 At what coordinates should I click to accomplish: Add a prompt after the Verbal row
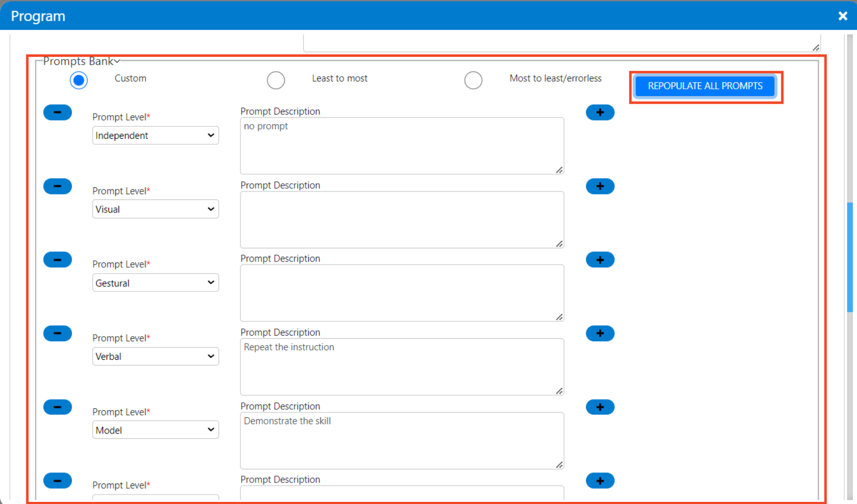click(x=600, y=334)
